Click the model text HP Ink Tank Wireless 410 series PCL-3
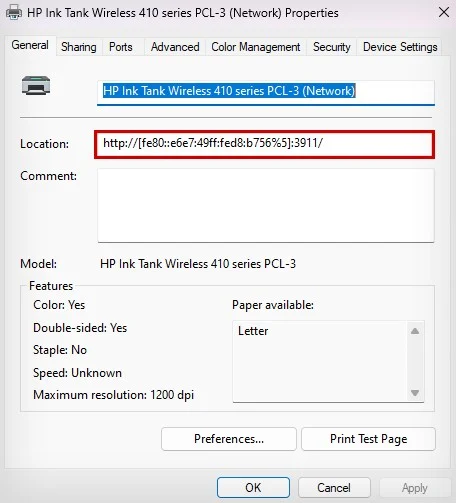456x503 pixels. 198,264
